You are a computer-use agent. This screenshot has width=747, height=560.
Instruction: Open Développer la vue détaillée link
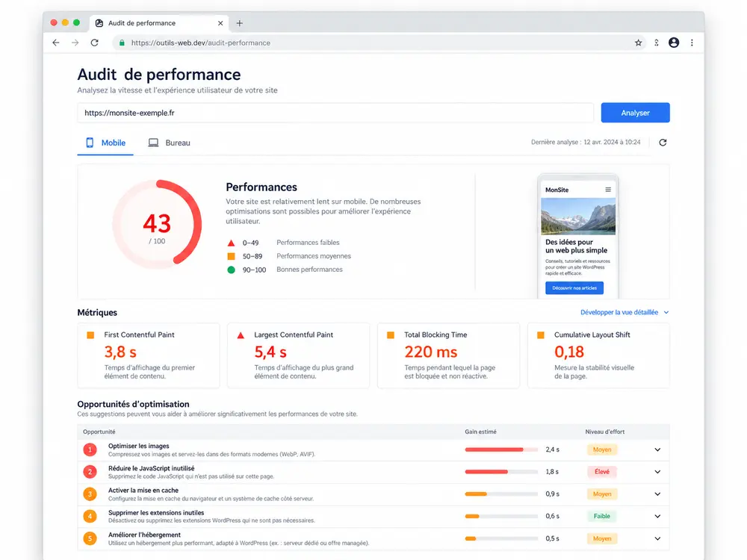point(624,312)
